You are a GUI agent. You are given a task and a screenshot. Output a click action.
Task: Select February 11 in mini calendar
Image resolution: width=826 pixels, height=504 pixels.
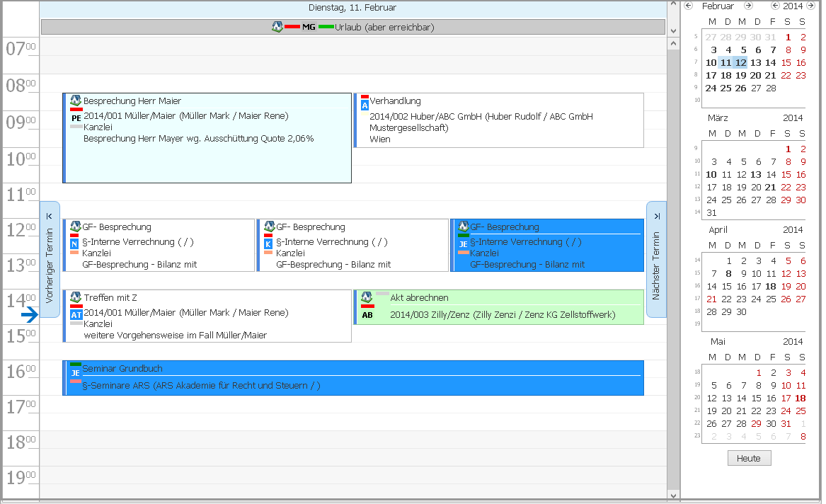pos(726,63)
